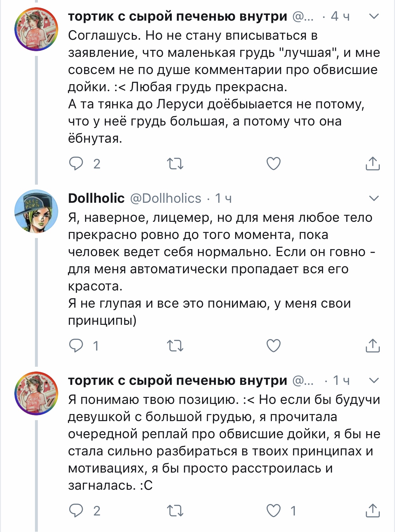Retweet the last tweet about позицию
The width and height of the screenshot is (395, 532).
175,511
